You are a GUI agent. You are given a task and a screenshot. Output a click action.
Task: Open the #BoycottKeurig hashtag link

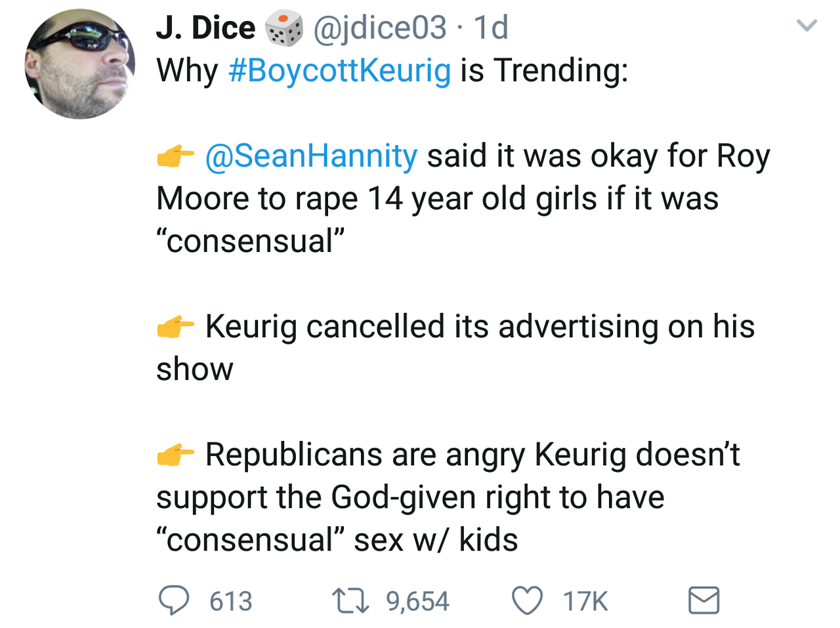(x=339, y=71)
